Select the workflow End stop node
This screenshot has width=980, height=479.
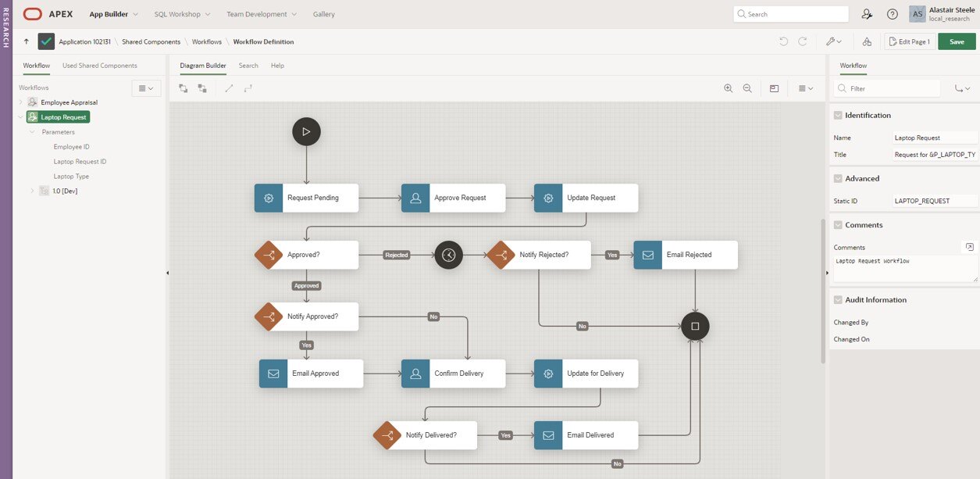tap(695, 325)
